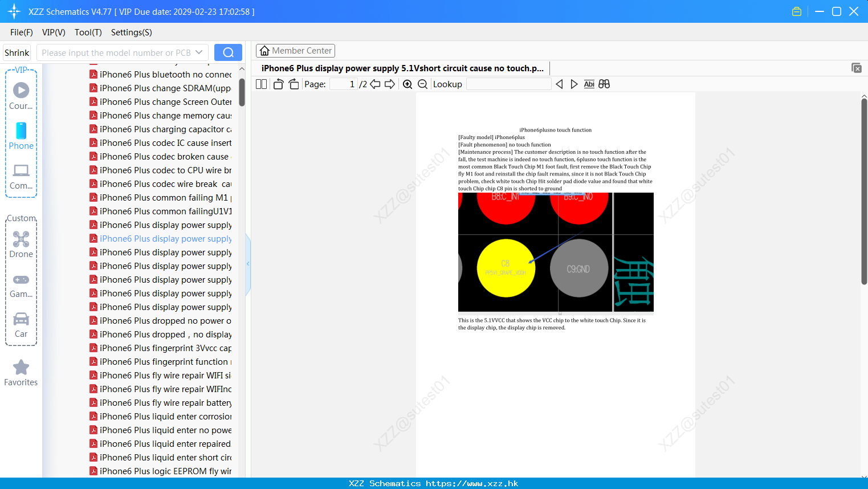Click the document viewer vertical scrollbar
Viewport: 868px width, 489px height.
tap(864, 191)
